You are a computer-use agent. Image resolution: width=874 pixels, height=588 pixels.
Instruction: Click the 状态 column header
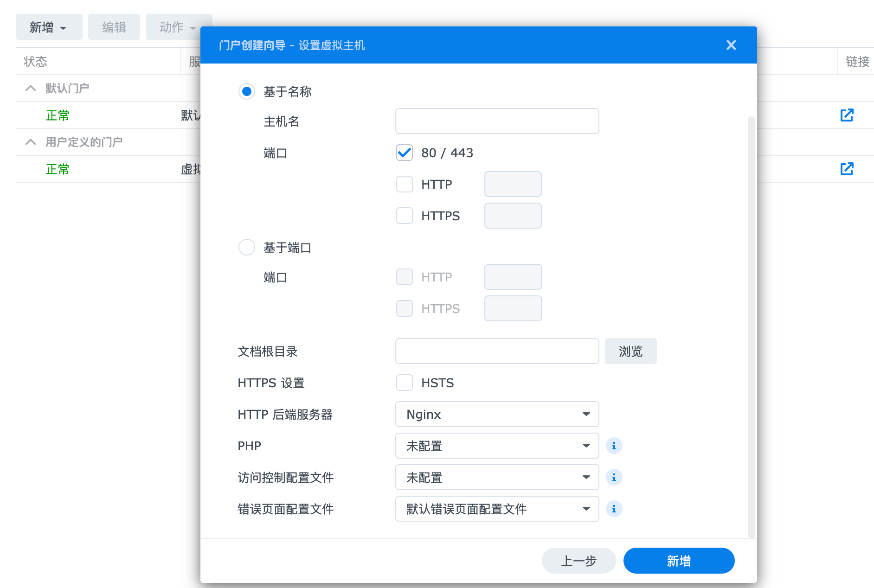(98, 61)
